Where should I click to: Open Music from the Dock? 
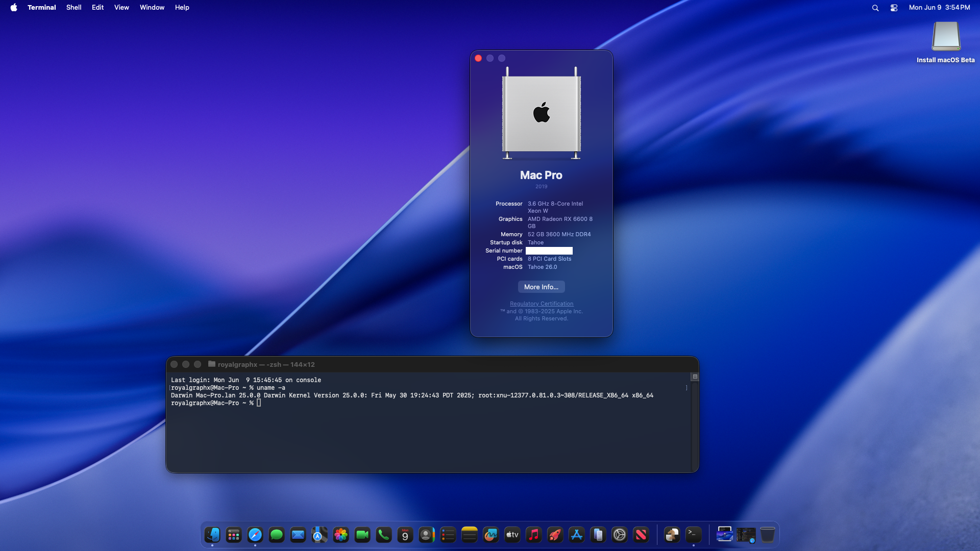(x=534, y=535)
